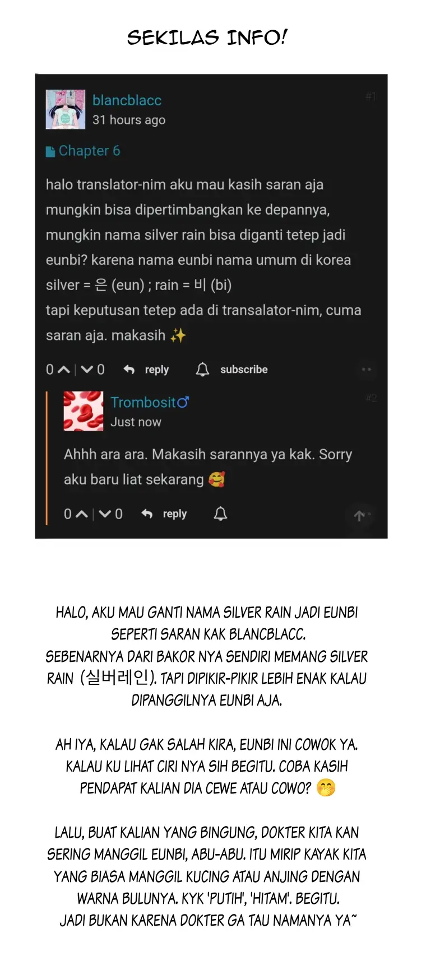Viewport: 426px width, 980px height.
Task: Click reply text under blancblacc's comment
Action: pos(157,370)
